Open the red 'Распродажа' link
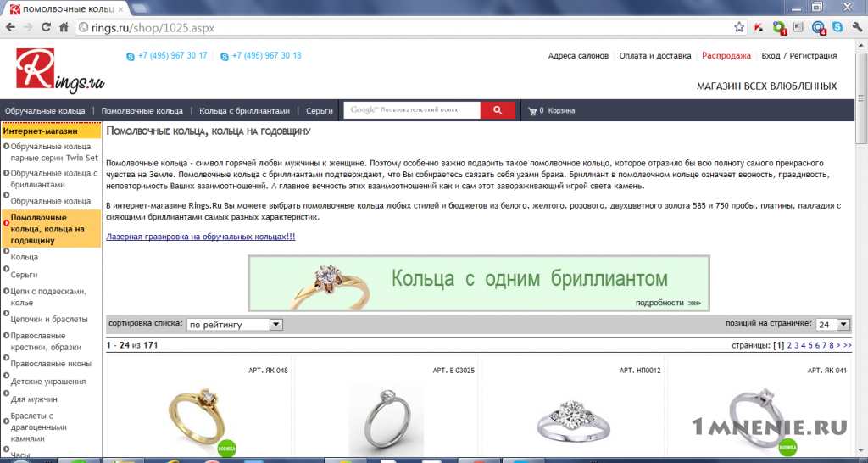 [726, 56]
